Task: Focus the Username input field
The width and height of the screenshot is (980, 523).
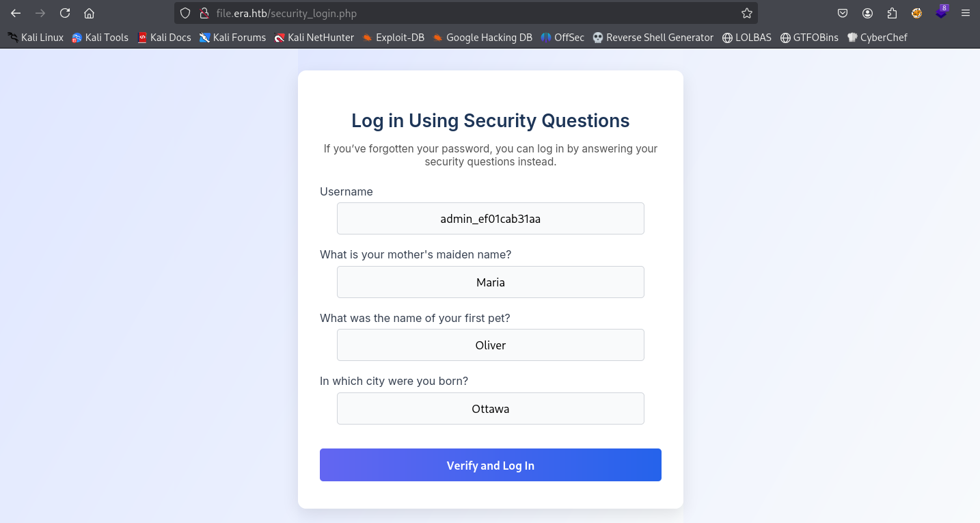Action: 490,219
